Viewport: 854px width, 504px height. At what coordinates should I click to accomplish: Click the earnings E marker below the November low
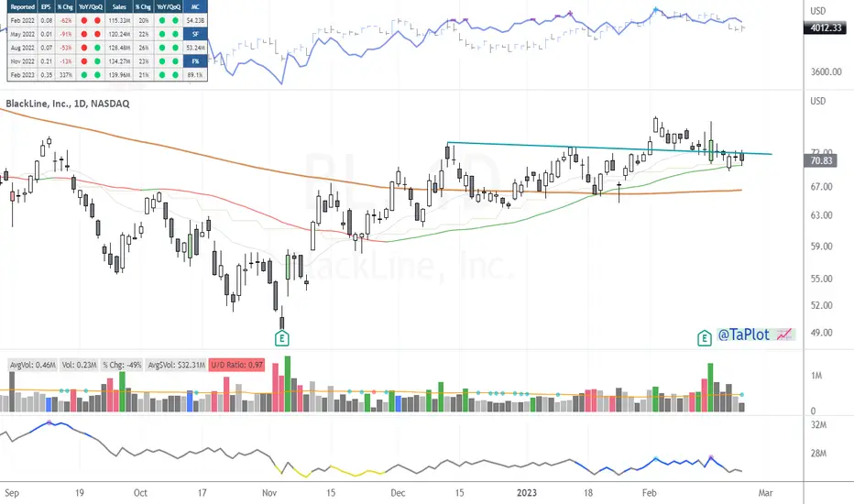[x=281, y=338]
